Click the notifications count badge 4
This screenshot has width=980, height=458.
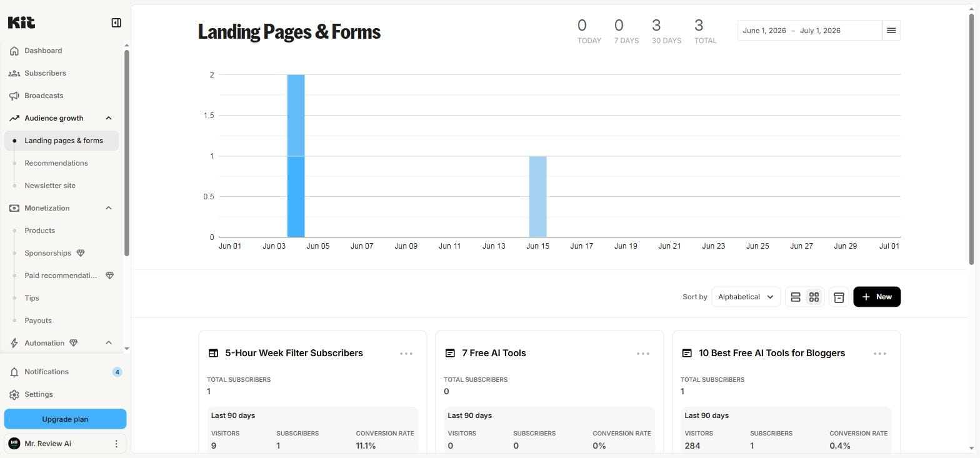(117, 372)
